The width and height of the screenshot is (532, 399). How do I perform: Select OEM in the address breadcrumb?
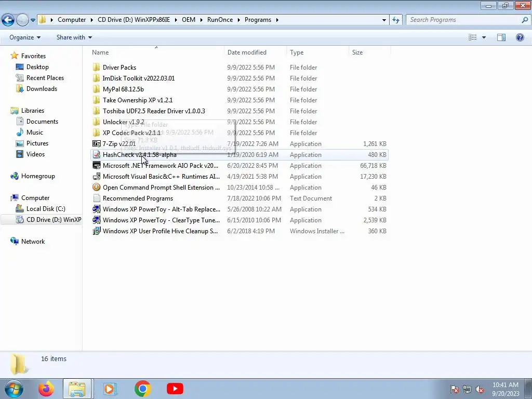pos(188,20)
